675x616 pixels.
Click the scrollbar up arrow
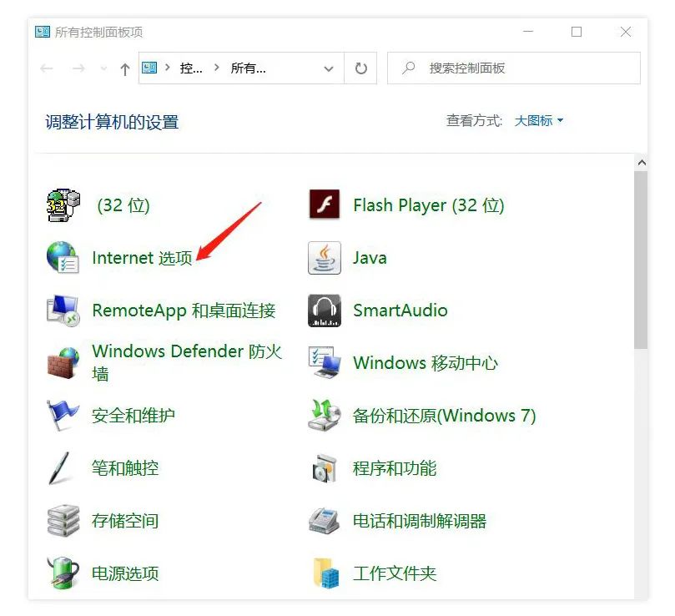pyautogui.click(x=642, y=163)
